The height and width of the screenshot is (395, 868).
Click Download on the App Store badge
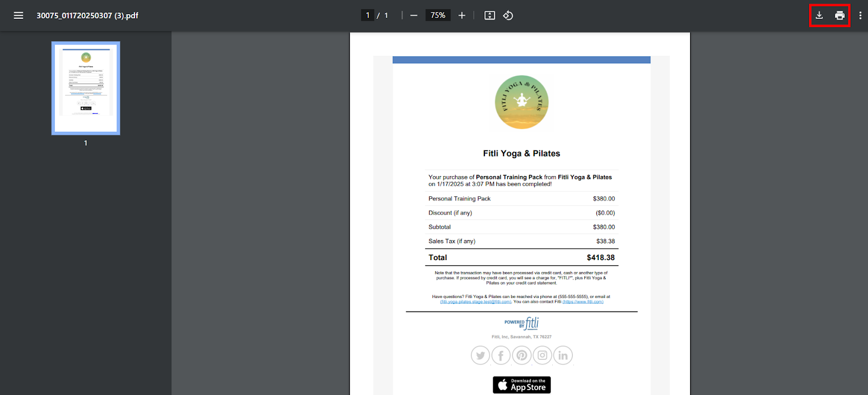tap(521, 385)
